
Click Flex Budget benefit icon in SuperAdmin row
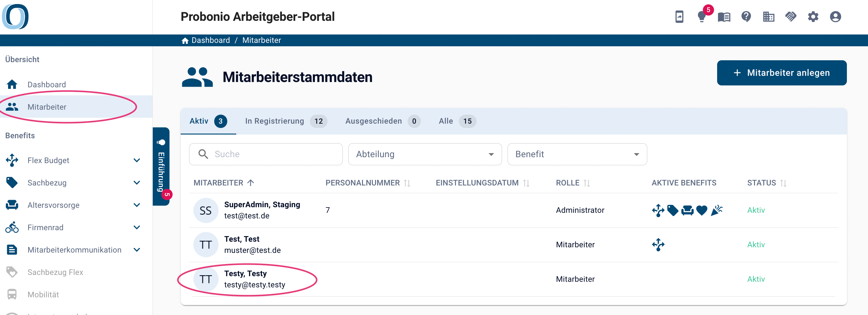pyautogui.click(x=658, y=210)
